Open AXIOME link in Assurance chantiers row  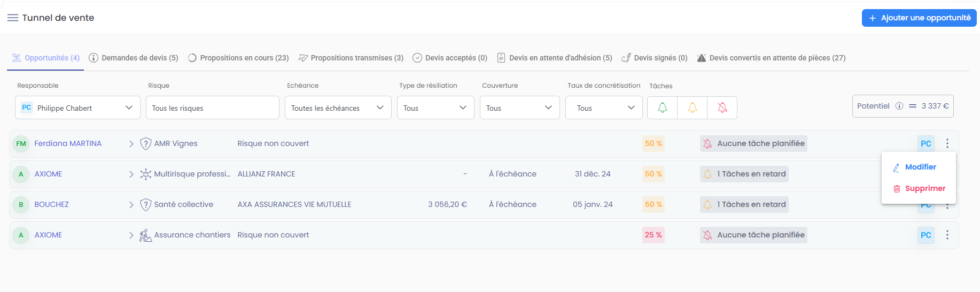(48, 235)
